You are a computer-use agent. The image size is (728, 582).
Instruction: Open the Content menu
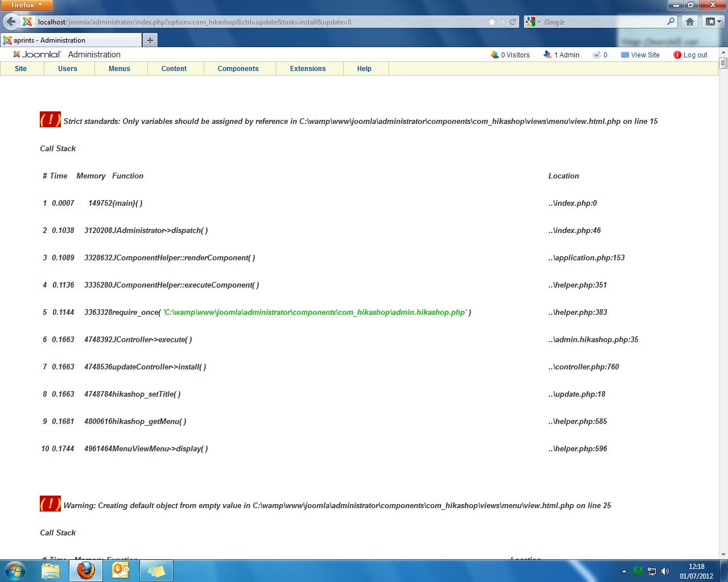click(174, 69)
